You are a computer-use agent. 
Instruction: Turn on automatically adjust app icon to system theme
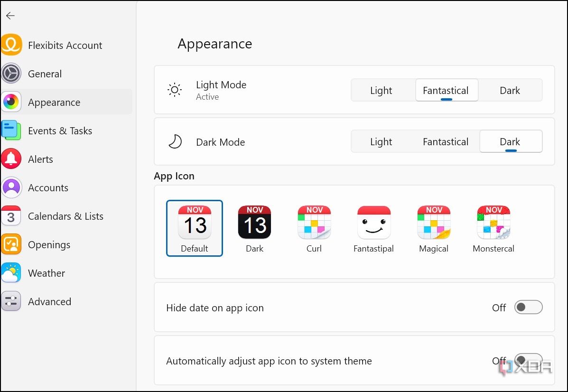point(528,360)
